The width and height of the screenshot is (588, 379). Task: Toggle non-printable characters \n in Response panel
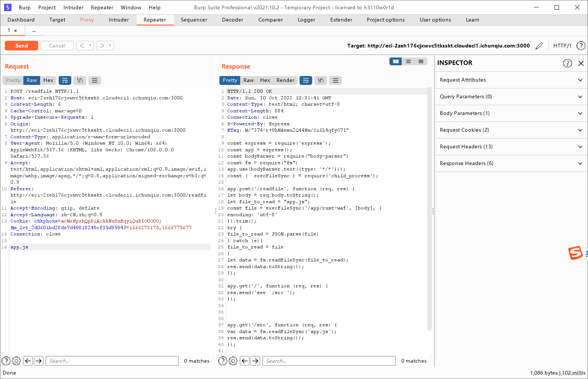(x=321, y=80)
